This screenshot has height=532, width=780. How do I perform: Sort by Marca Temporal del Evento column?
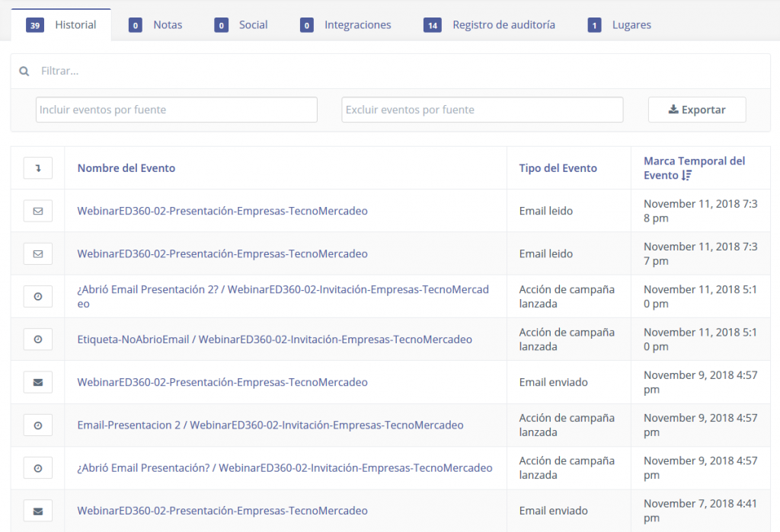pyautogui.click(x=694, y=168)
